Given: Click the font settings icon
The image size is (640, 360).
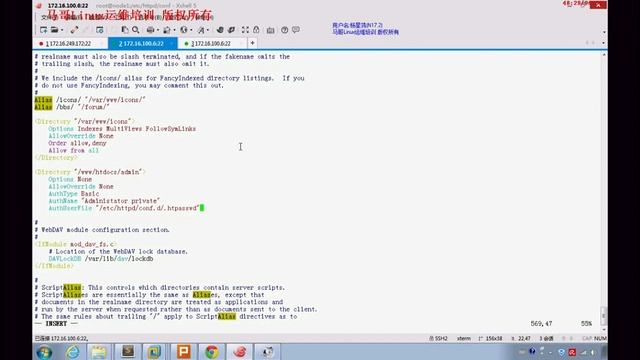Looking at the screenshot, I should [x=201, y=30].
